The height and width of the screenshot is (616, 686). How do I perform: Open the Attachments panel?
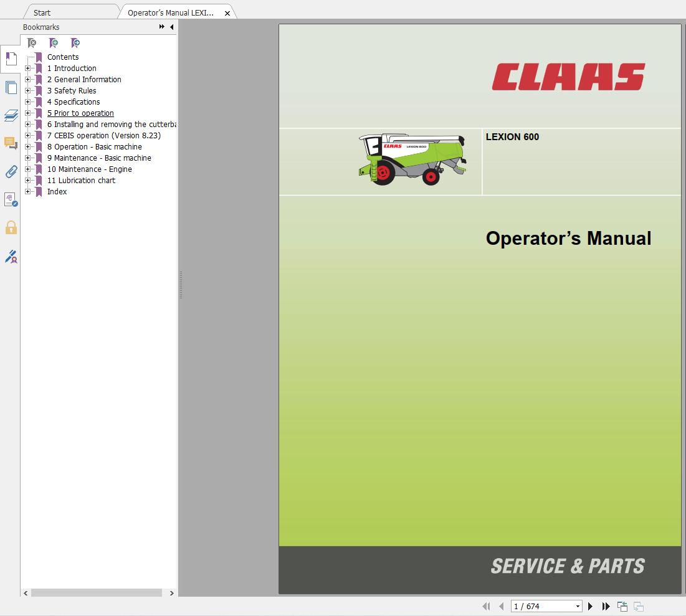[11, 172]
